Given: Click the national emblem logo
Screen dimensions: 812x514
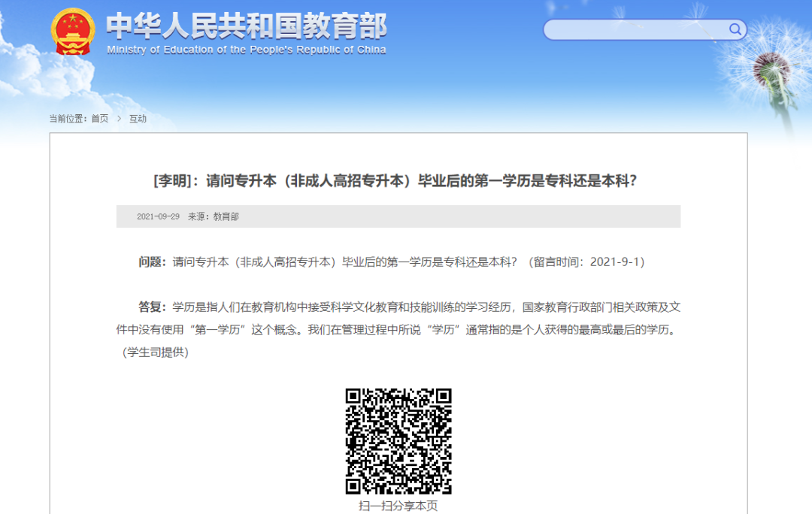Looking at the screenshot, I should 71,32.
